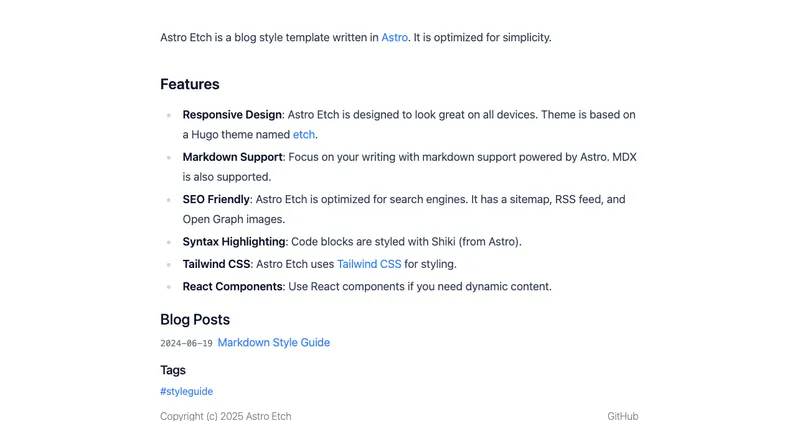Click the Features heading
This screenshot has height=421, width=800.
tap(190, 85)
